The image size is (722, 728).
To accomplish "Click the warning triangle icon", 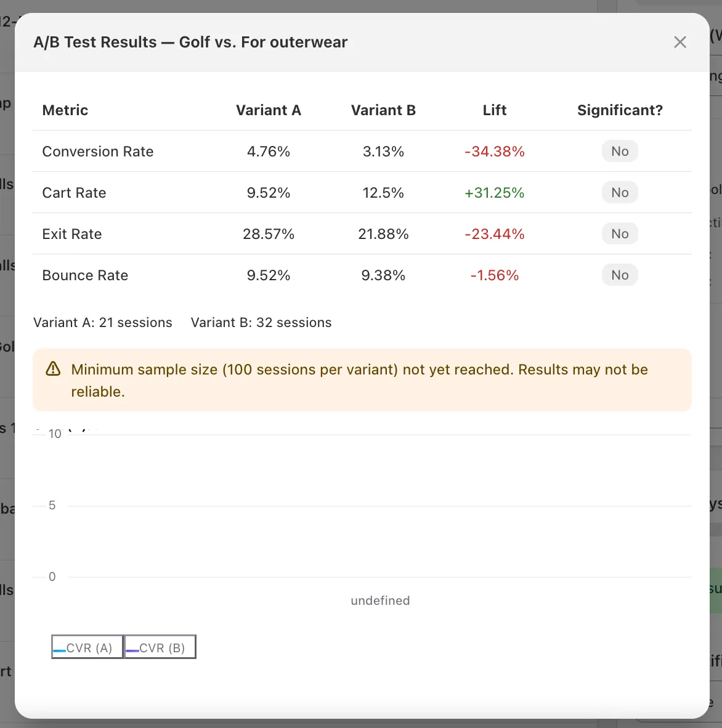I will pyautogui.click(x=53, y=369).
